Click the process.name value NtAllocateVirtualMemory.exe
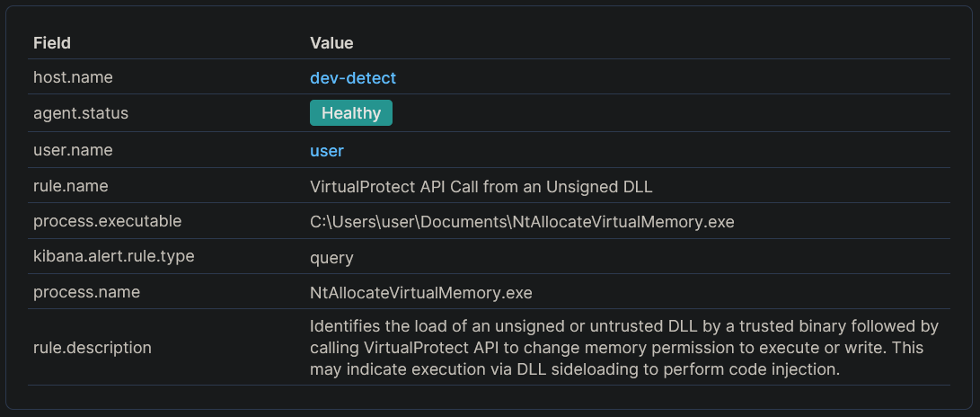This screenshot has width=980, height=417. (x=421, y=293)
